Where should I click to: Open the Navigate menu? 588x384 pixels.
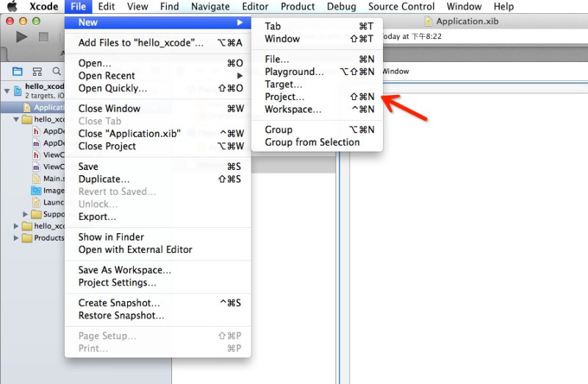(210, 7)
